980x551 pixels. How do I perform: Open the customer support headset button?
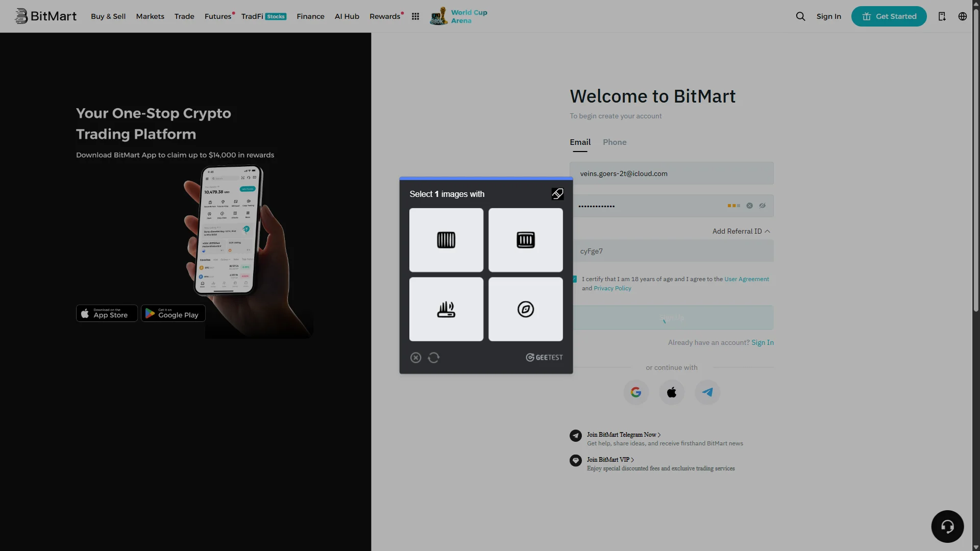click(x=947, y=527)
